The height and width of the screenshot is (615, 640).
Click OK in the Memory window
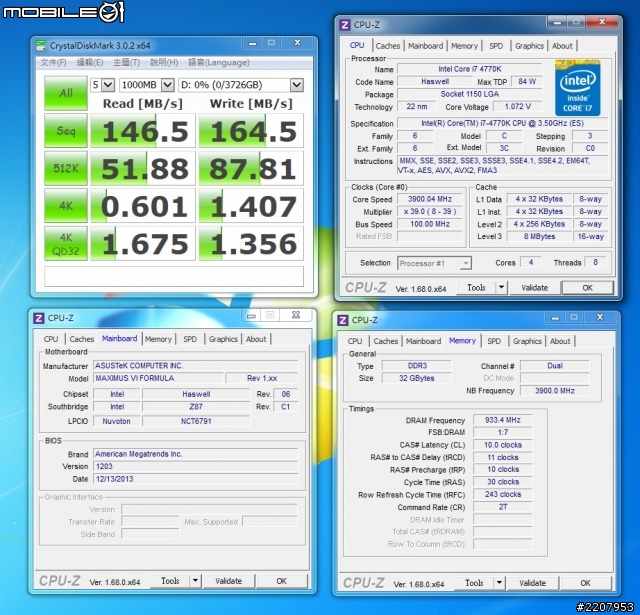pyautogui.click(x=585, y=583)
